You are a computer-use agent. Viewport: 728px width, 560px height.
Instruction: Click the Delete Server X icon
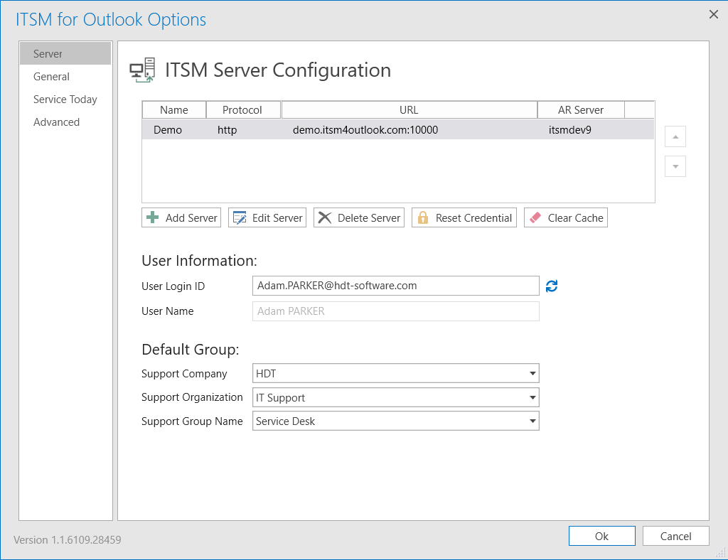pos(325,217)
